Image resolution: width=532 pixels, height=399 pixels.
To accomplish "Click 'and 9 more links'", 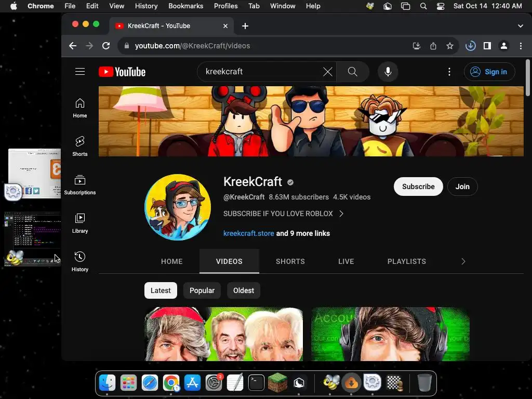I will click(303, 233).
